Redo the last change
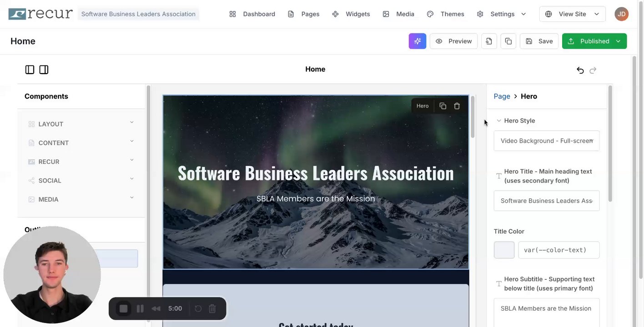 (593, 70)
